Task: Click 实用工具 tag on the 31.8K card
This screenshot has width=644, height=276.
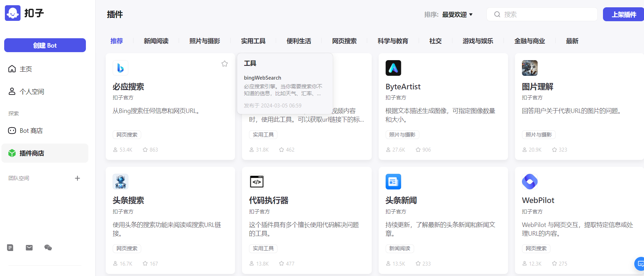Action: pos(263,135)
